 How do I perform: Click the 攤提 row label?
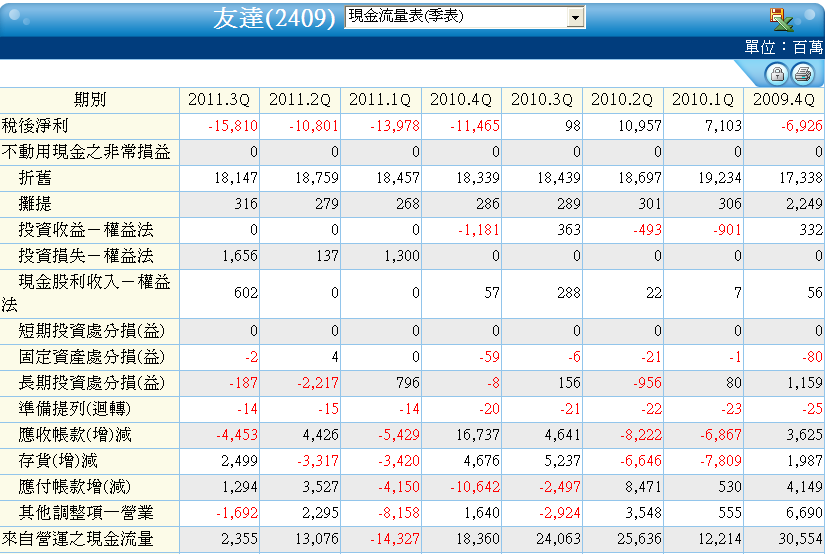pos(35,204)
